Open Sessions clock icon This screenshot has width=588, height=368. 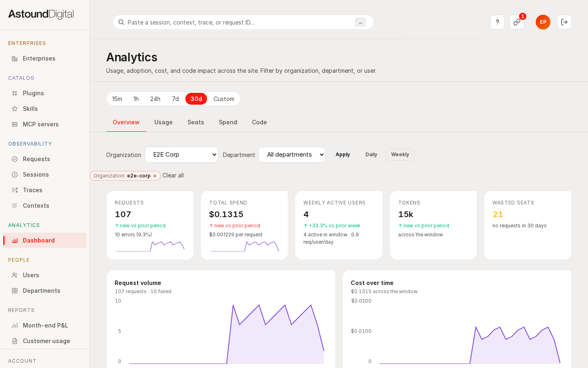(x=15, y=175)
